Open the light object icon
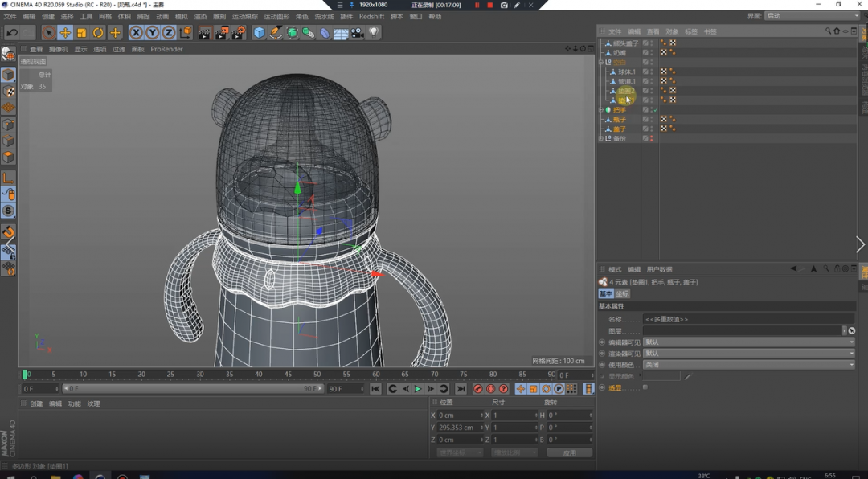This screenshot has width=868, height=479. tap(374, 33)
